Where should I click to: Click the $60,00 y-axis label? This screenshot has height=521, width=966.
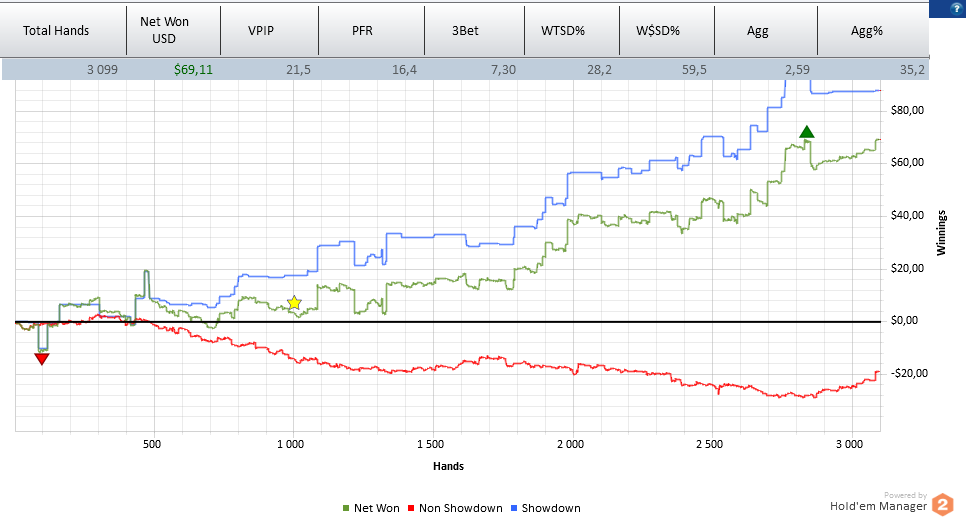click(907, 163)
